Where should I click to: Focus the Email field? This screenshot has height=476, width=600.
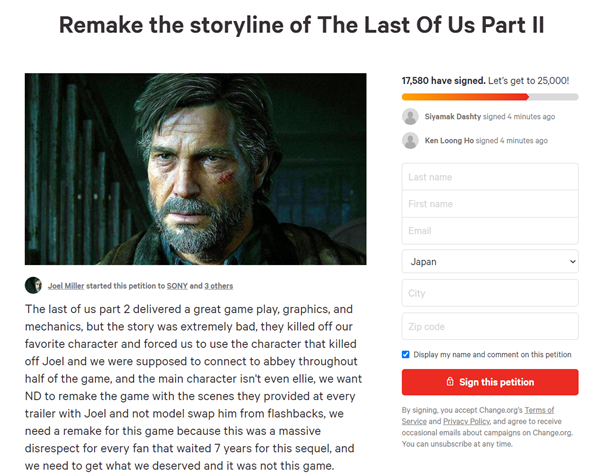click(490, 231)
